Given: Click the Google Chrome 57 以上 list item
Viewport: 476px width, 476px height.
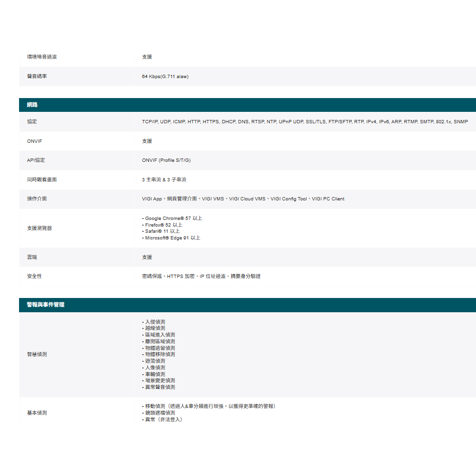Looking at the screenshot, I should point(173,218).
